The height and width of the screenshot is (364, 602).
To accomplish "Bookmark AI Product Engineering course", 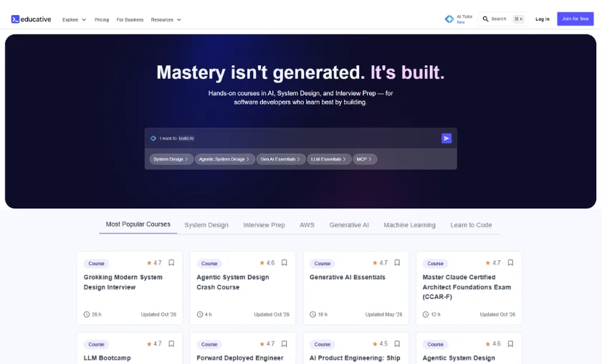I will point(397,344).
